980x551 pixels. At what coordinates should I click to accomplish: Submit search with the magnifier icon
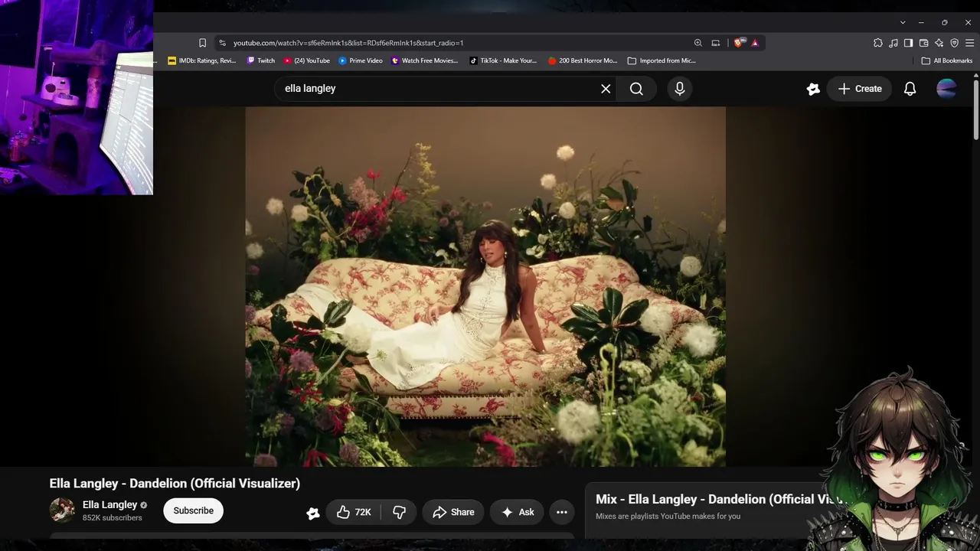(636, 89)
